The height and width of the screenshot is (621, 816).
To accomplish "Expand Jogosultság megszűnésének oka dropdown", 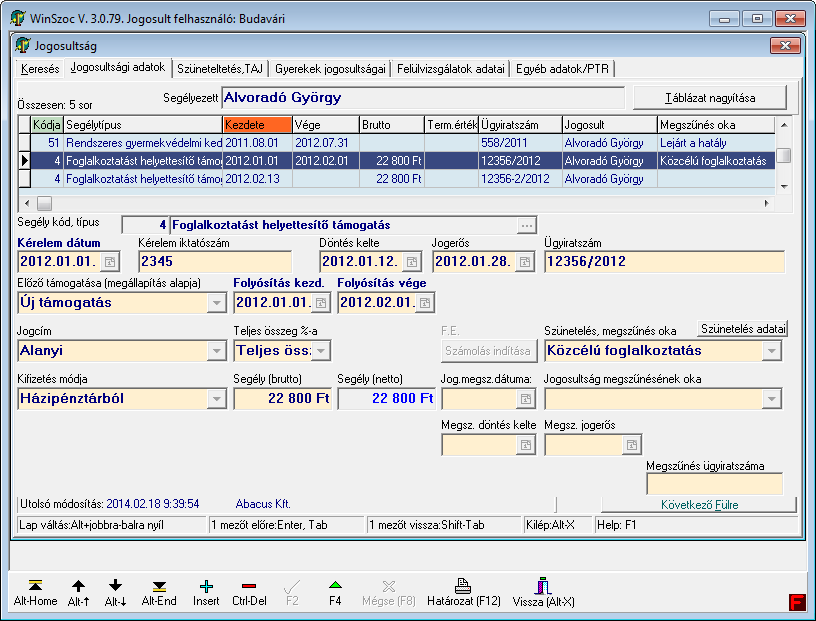I will click(772, 399).
